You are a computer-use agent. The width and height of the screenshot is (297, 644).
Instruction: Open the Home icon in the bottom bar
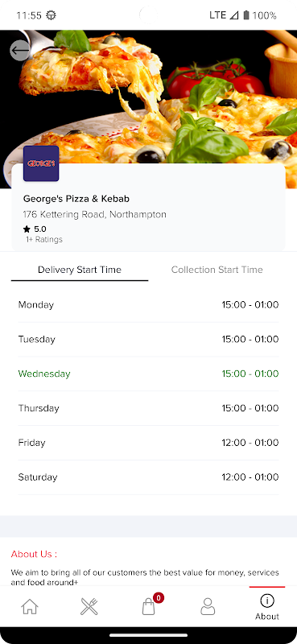click(x=30, y=606)
